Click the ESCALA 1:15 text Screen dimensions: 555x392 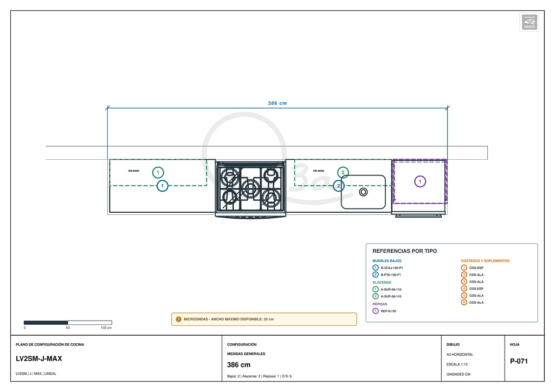point(457,364)
